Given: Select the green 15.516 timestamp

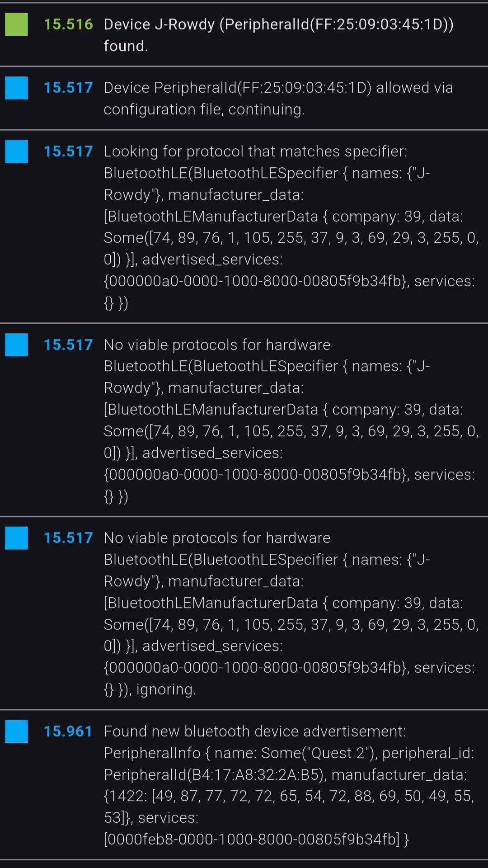Looking at the screenshot, I should [x=68, y=24].
